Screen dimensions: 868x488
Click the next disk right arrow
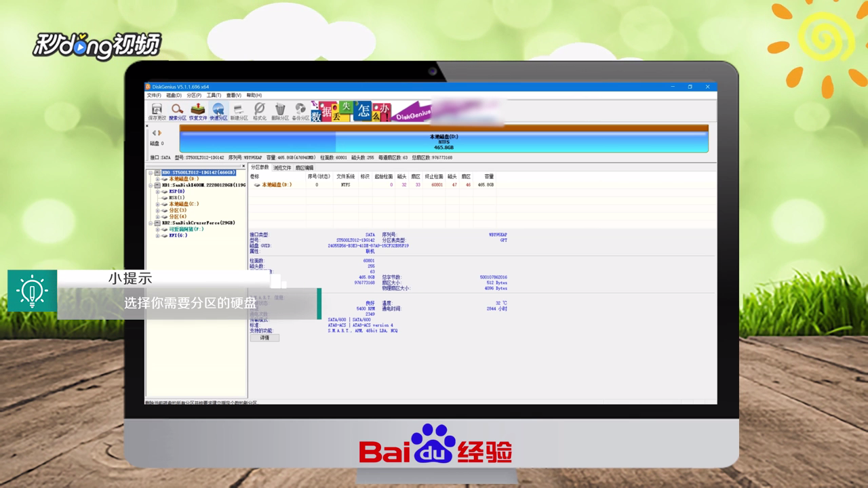(160, 133)
